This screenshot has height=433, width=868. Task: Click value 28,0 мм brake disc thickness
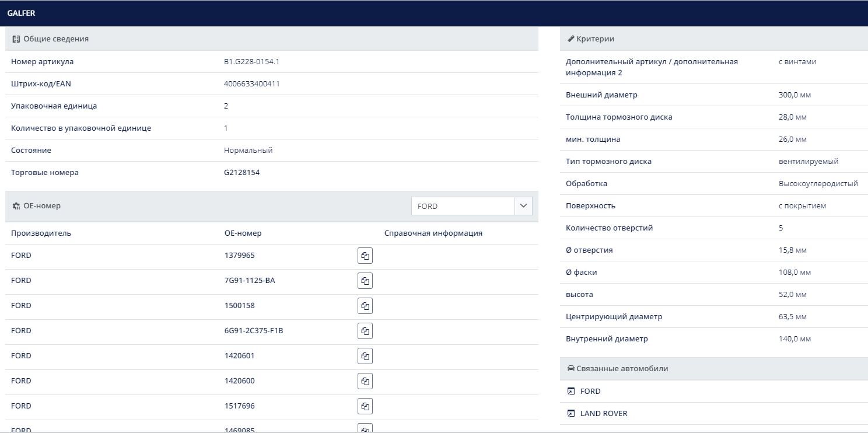[793, 117]
